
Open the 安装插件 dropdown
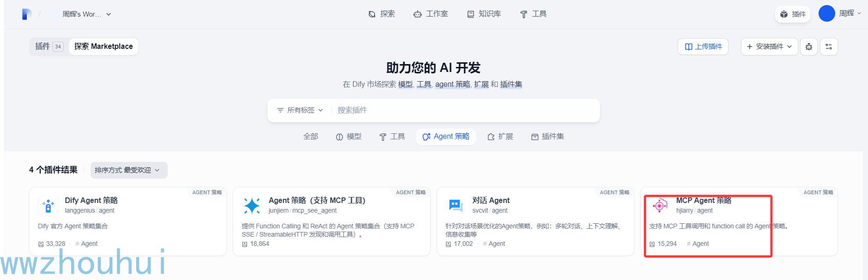769,47
